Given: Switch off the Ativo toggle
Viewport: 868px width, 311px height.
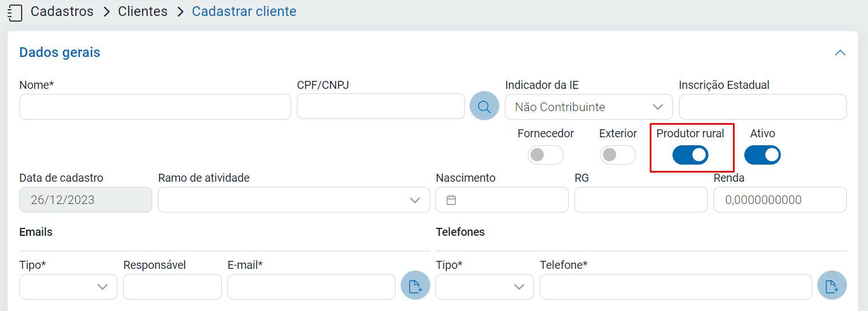Looking at the screenshot, I should [763, 155].
